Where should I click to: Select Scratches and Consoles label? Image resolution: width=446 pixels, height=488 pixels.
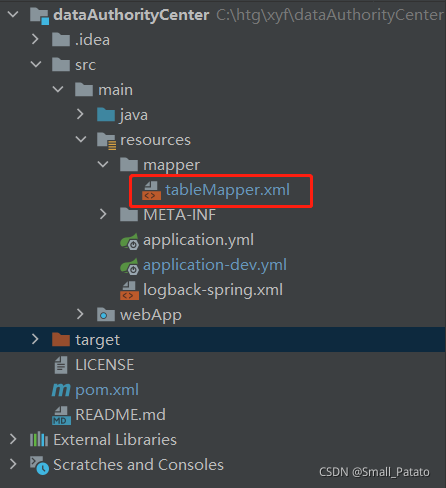(x=138, y=465)
